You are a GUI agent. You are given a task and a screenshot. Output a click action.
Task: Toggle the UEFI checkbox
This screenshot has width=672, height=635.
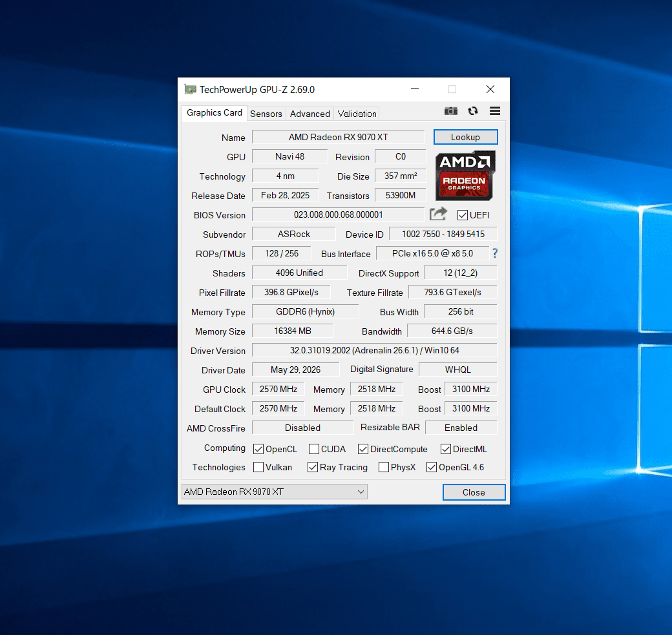463,215
